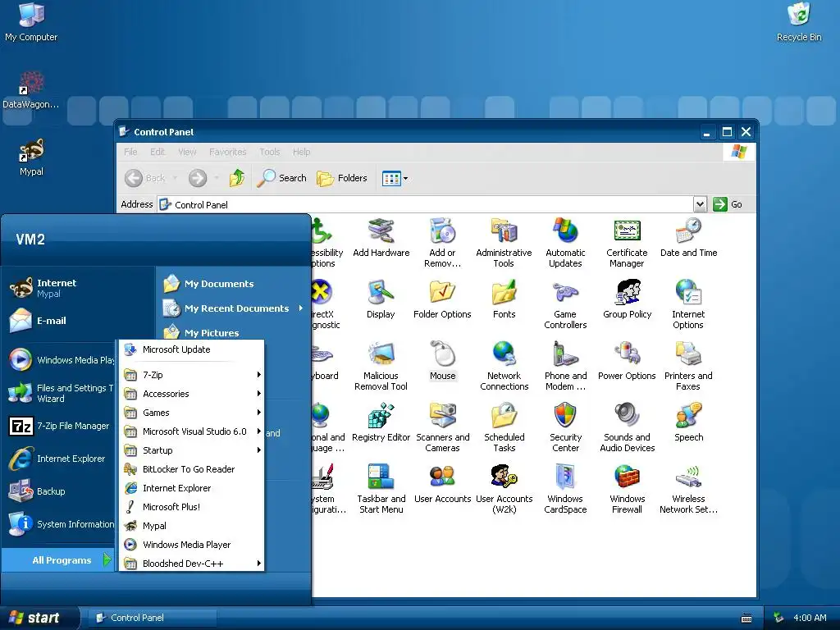Image resolution: width=840 pixels, height=630 pixels.
Task: Launch Microsoft Update from programs menu
Action: click(192, 349)
